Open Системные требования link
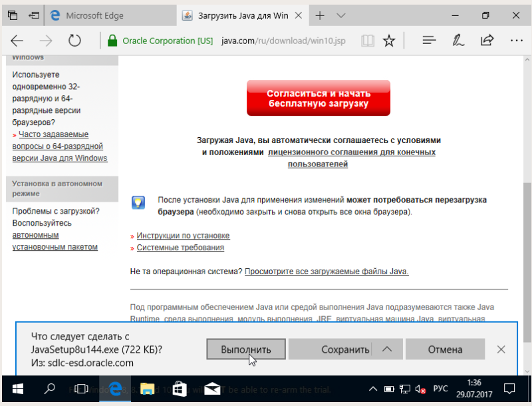The width and height of the screenshot is (532, 406). 180,248
